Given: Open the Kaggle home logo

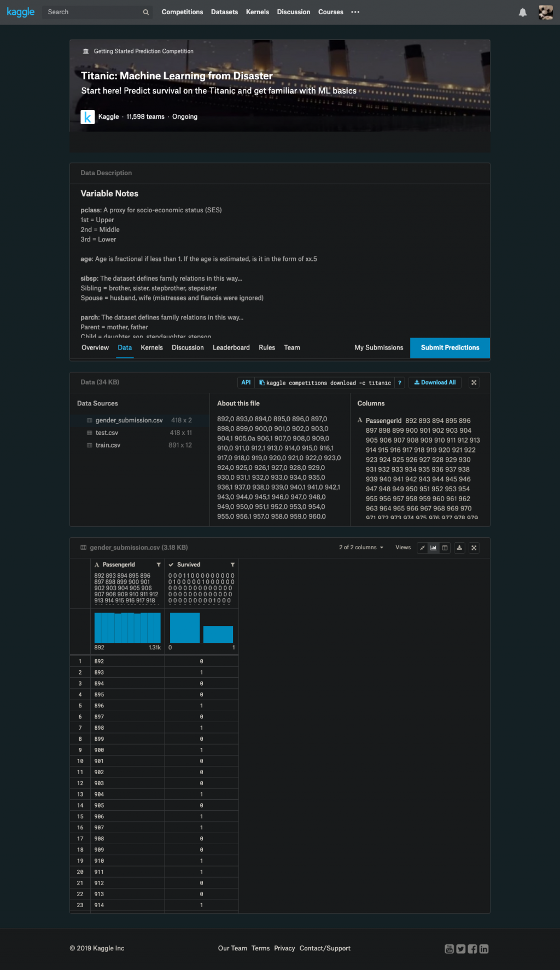Looking at the screenshot, I should point(21,12).
